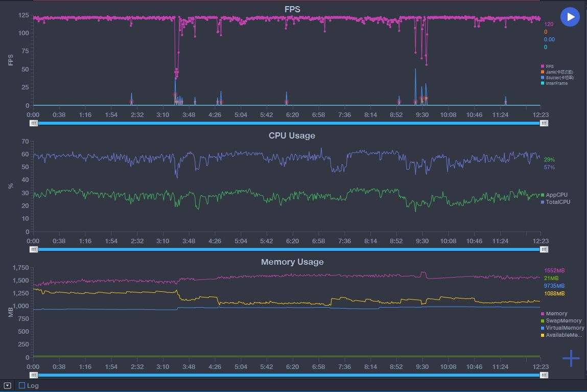Toggle the AppCPU legend entry
The image size is (587, 392).
(543, 195)
